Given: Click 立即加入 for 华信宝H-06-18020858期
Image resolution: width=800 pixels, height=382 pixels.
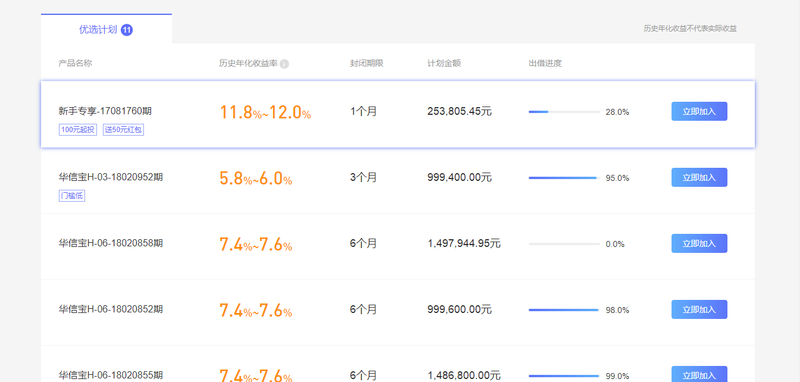Looking at the screenshot, I should click(699, 243).
